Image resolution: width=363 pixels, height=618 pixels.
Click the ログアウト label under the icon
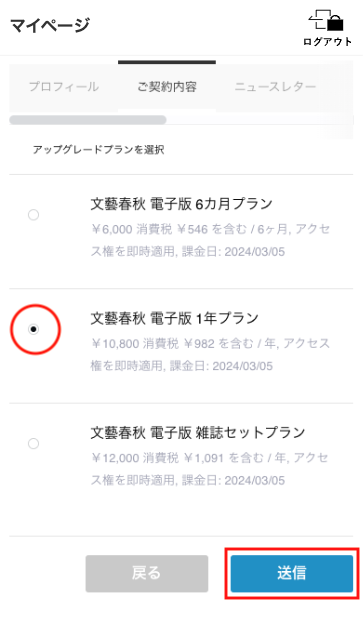tap(327, 42)
